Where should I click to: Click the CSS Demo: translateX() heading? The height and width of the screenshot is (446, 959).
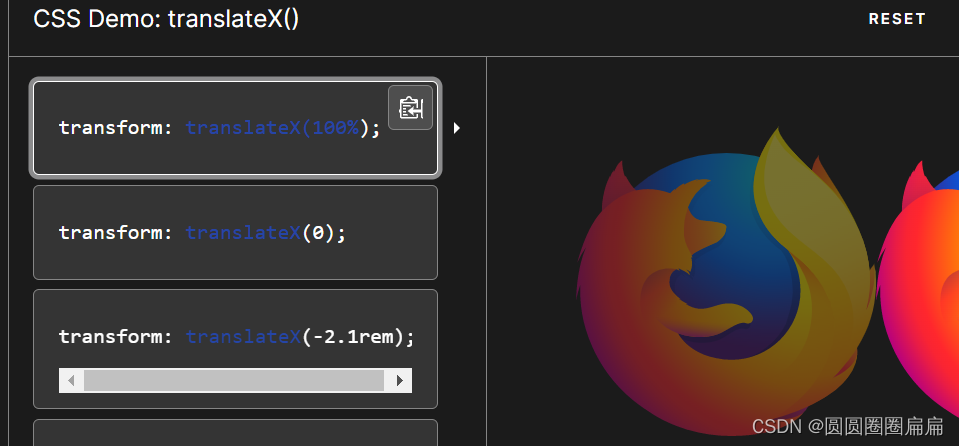coord(166,19)
